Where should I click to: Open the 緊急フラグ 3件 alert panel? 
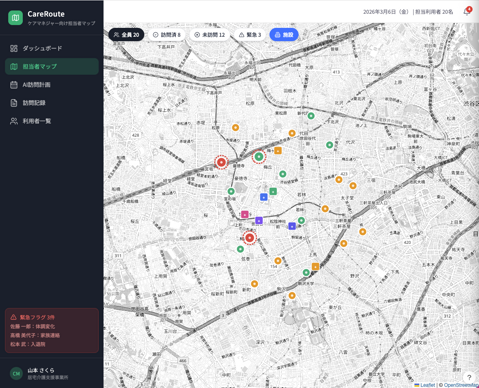[x=52, y=330]
